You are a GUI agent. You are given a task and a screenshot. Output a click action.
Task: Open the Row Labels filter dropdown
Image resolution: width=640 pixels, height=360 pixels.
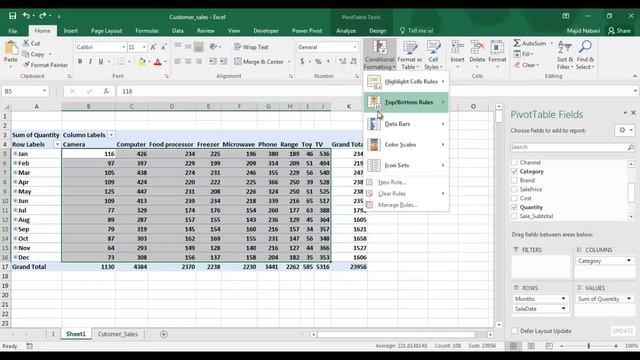[57, 144]
